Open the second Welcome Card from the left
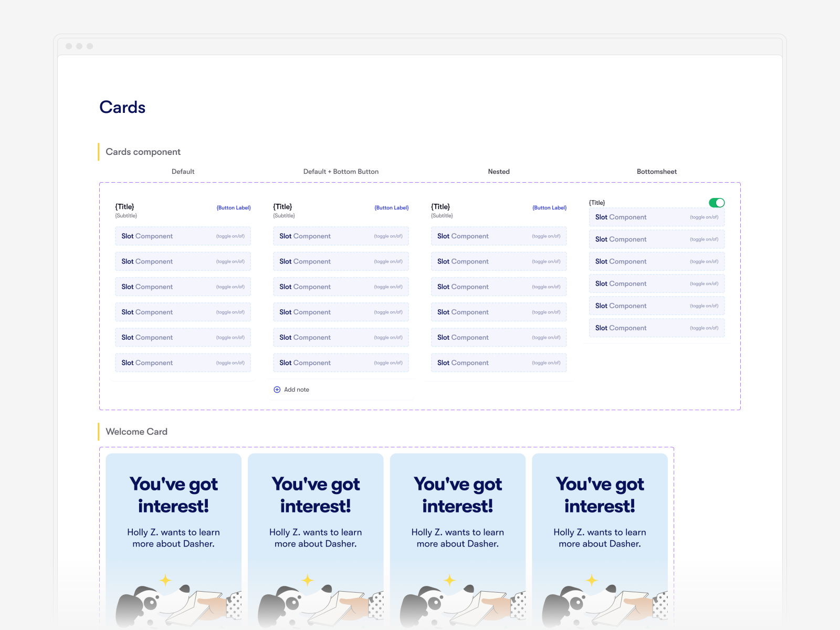 (x=316, y=541)
